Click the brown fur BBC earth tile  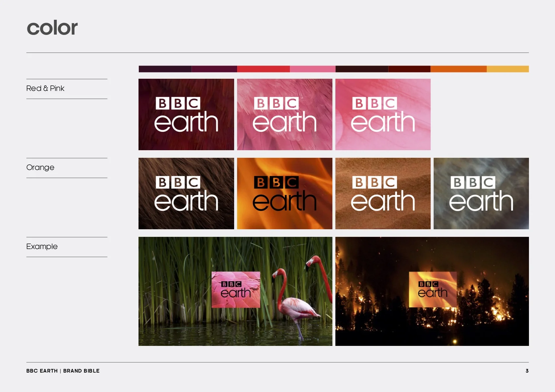coord(186,193)
